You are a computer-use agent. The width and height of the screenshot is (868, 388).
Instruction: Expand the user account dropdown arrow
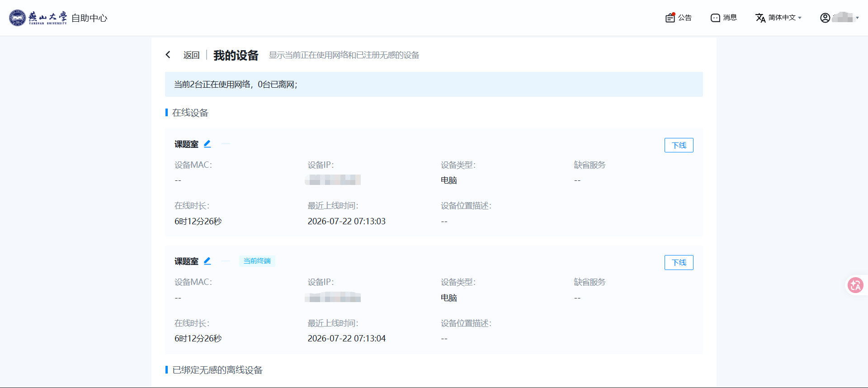[857, 18]
